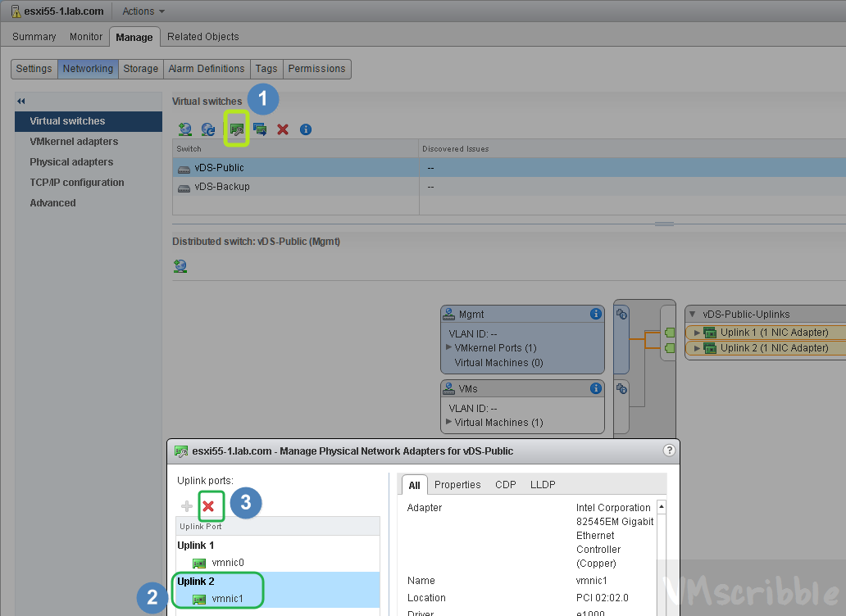The height and width of the screenshot is (616, 846).
Task: Click red X Remove switch icon
Action: [283, 129]
